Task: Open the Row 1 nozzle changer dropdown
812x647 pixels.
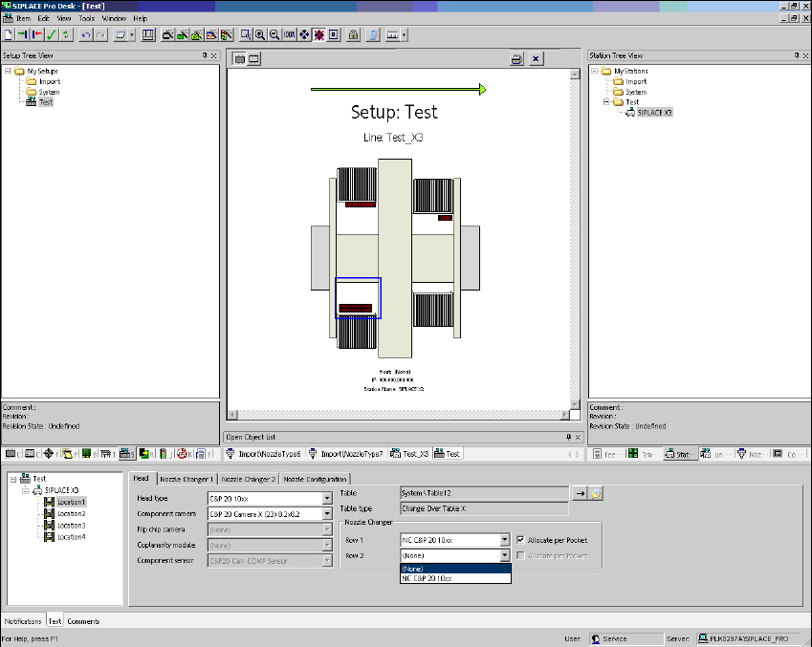Action: [x=505, y=540]
